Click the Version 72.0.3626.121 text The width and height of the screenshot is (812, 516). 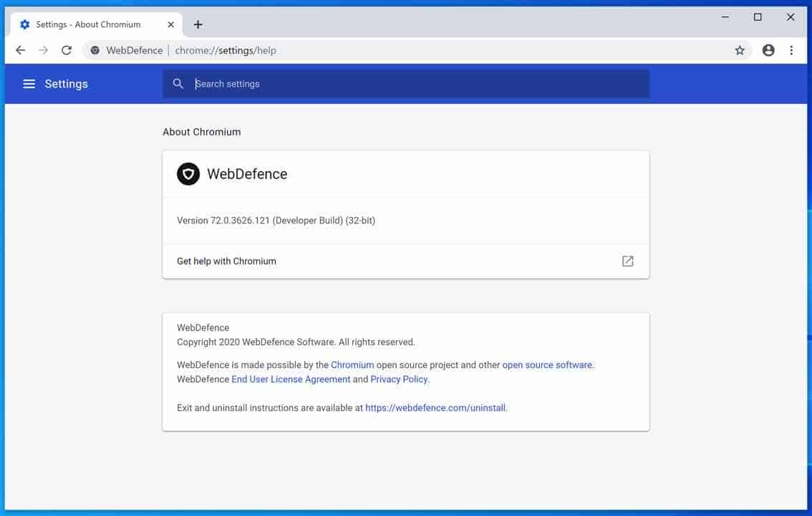click(x=276, y=220)
